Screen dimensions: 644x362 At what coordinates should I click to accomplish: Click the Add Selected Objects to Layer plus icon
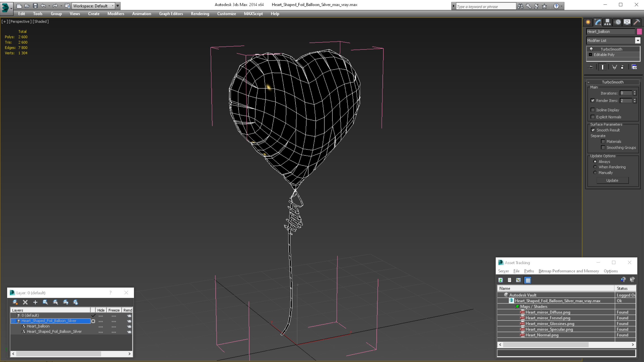[x=35, y=302]
